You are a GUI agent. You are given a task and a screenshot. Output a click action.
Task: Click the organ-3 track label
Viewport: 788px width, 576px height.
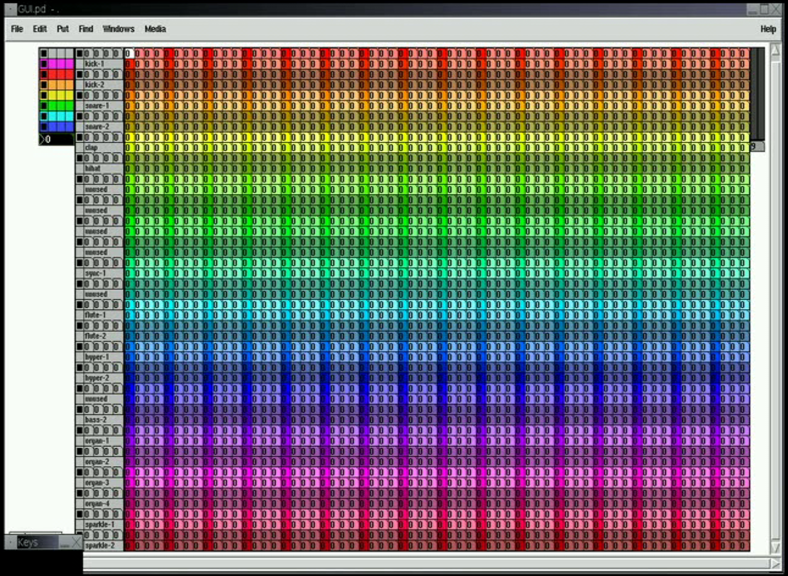(x=97, y=483)
